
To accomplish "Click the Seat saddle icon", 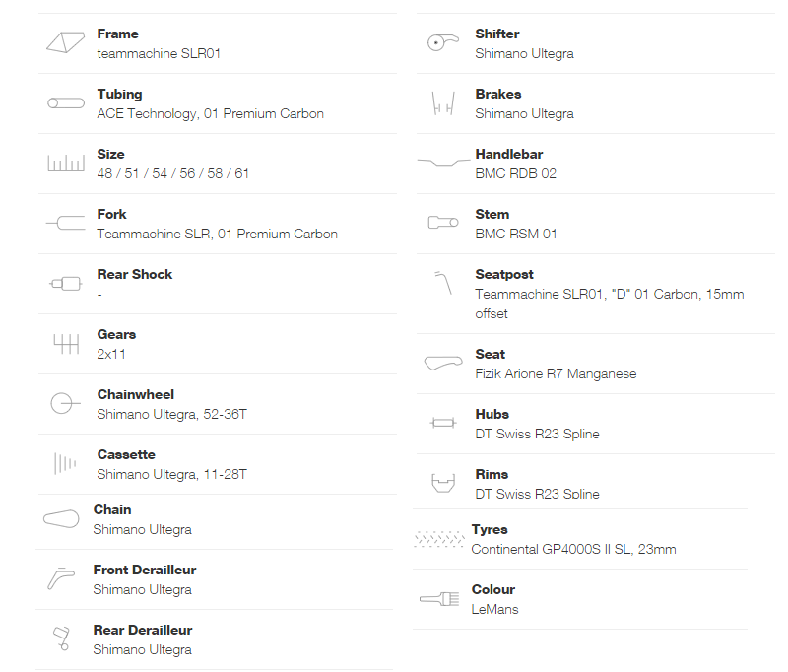I will (x=443, y=363).
